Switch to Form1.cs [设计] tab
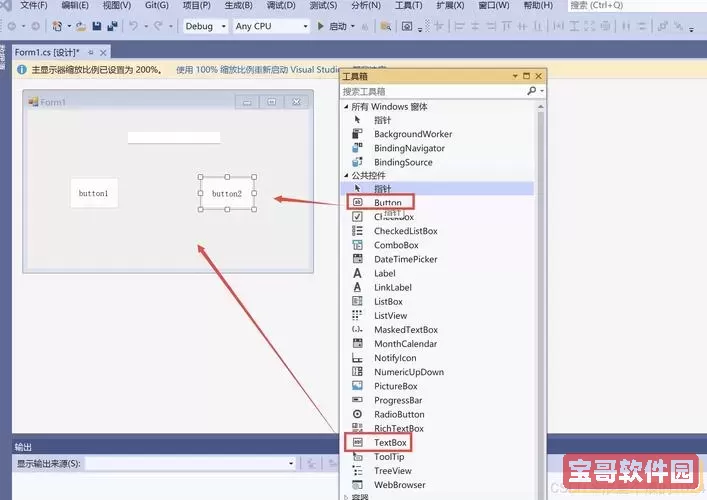 [47, 52]
